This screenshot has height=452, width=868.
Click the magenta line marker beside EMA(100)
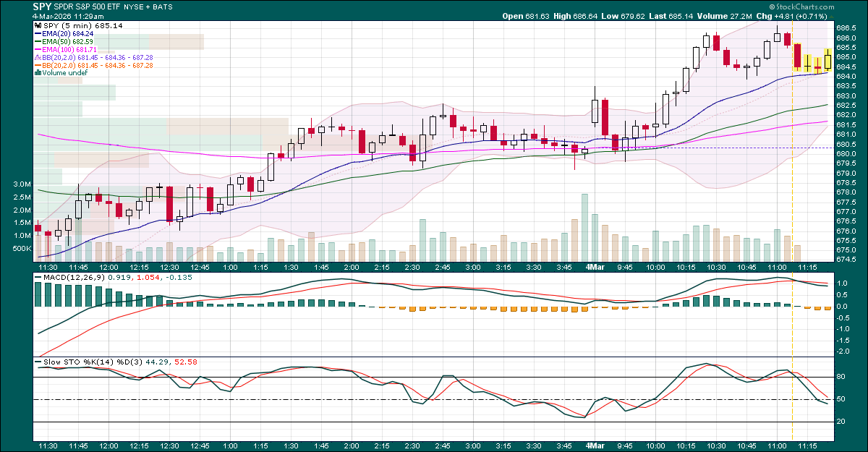click(37, 49)
